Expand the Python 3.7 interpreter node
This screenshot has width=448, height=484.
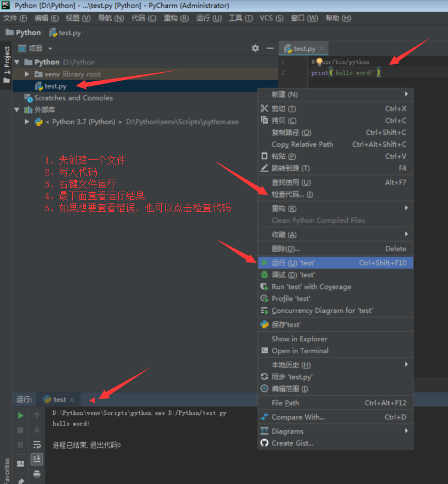tap(27, 122)
